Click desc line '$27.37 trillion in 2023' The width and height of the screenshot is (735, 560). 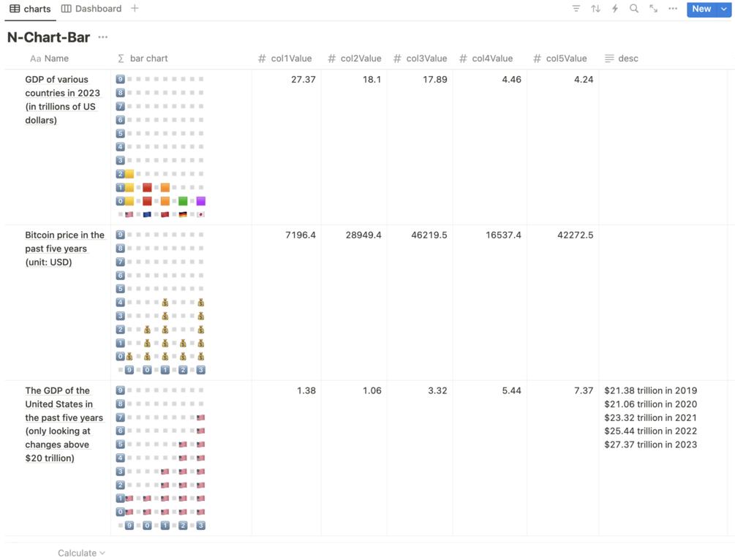(x=650, y=444)
